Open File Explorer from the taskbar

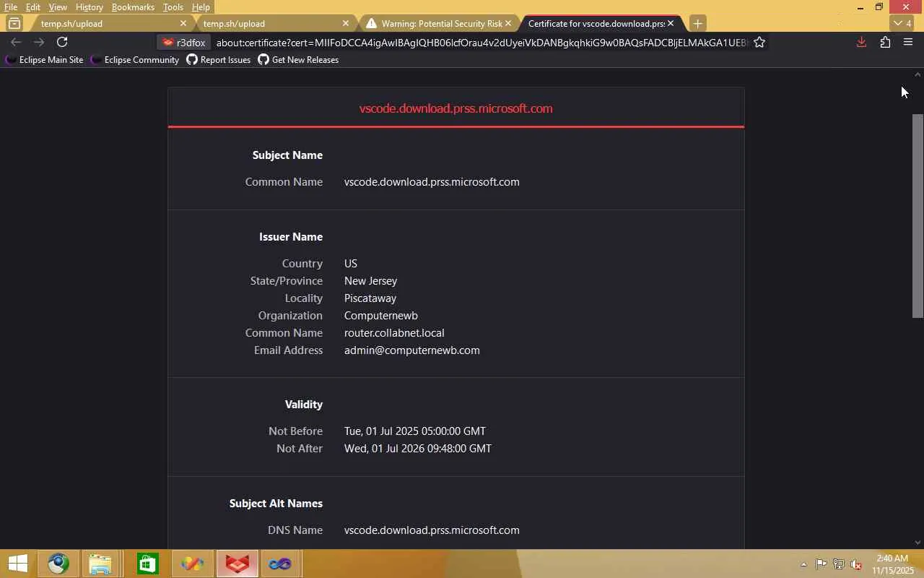click(100, 564)
